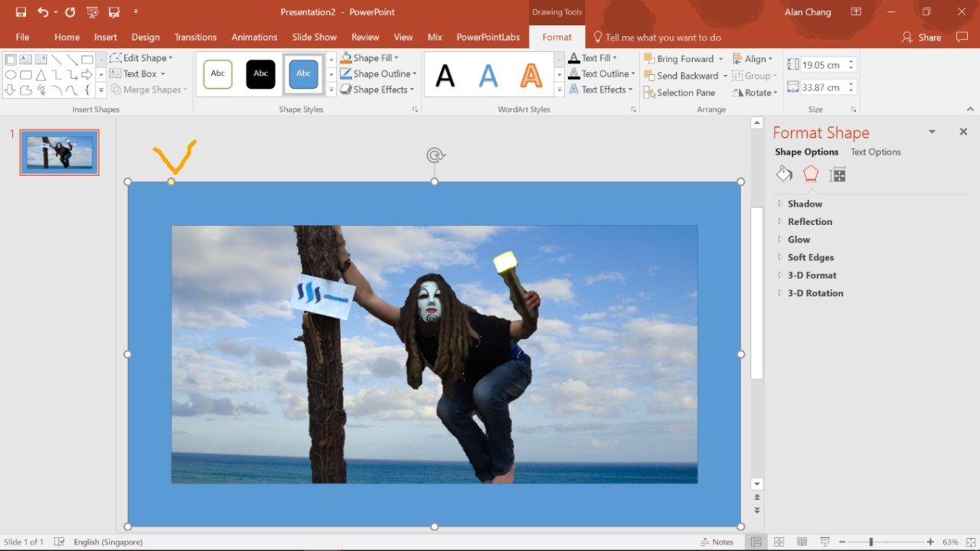Open Shape Styles dialog launcher

[415, 109]
